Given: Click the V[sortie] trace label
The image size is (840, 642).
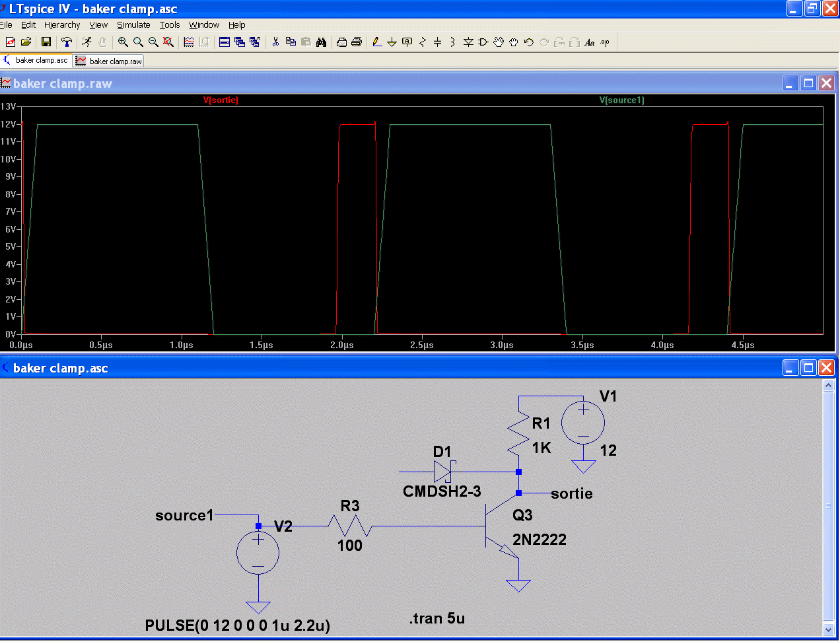Looking at the screenshot, I should pyautogui.click(x=221, y=100).
